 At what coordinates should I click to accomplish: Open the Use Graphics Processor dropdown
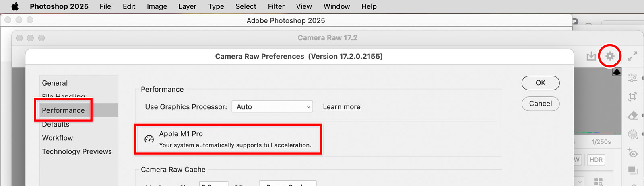click(272, 107)
